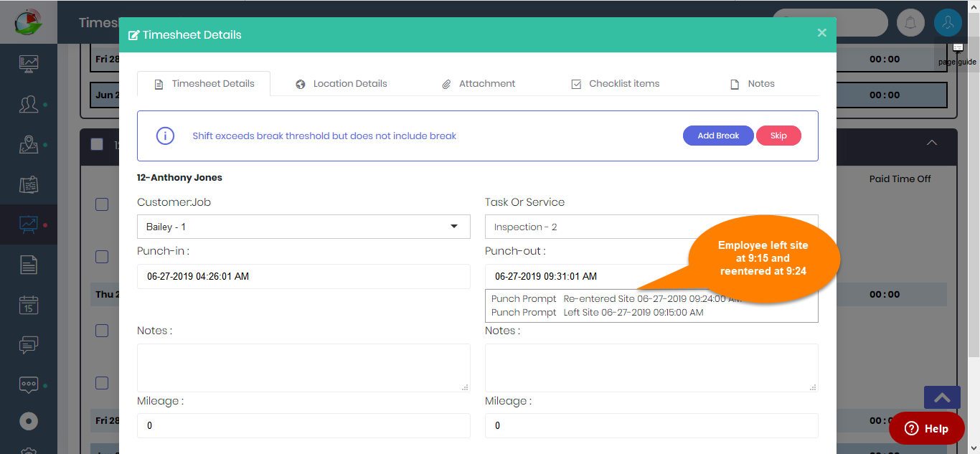This screenshot has width=980, height=454.
Task: Collapse the section with the chevron-up arrow
Action: (931, 143)
